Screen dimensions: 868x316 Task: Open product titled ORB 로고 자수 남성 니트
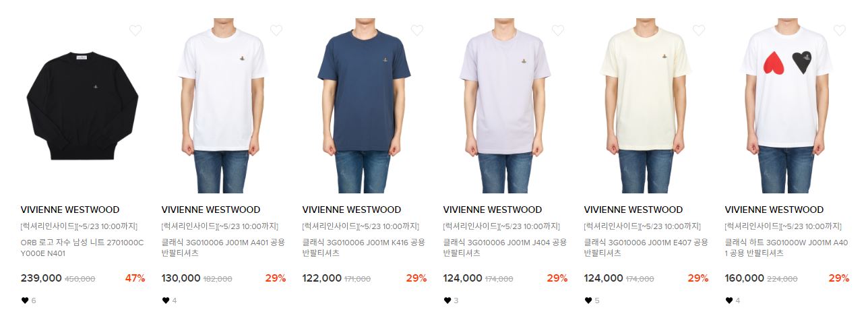coord(82,248)
